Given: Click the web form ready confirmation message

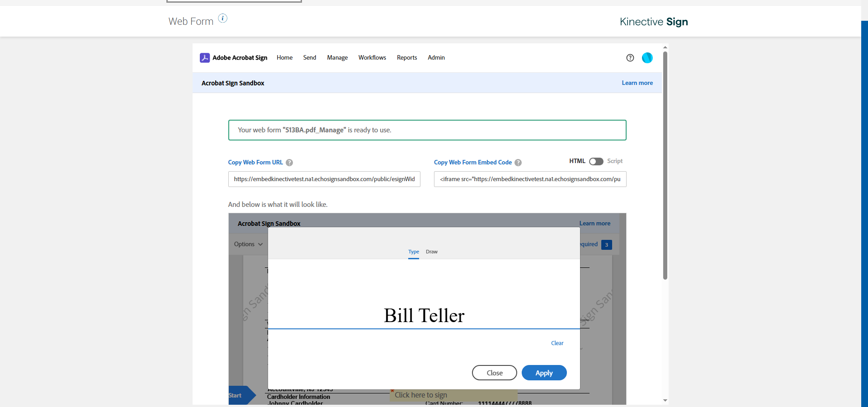Looking at the screenshot, I should [427, 130].
